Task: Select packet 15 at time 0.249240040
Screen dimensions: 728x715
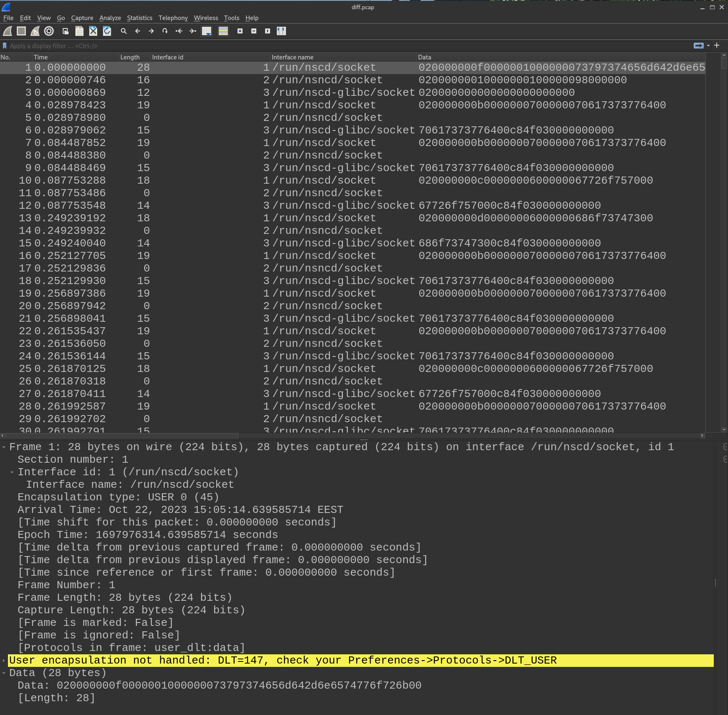Action: coord(353,243)
